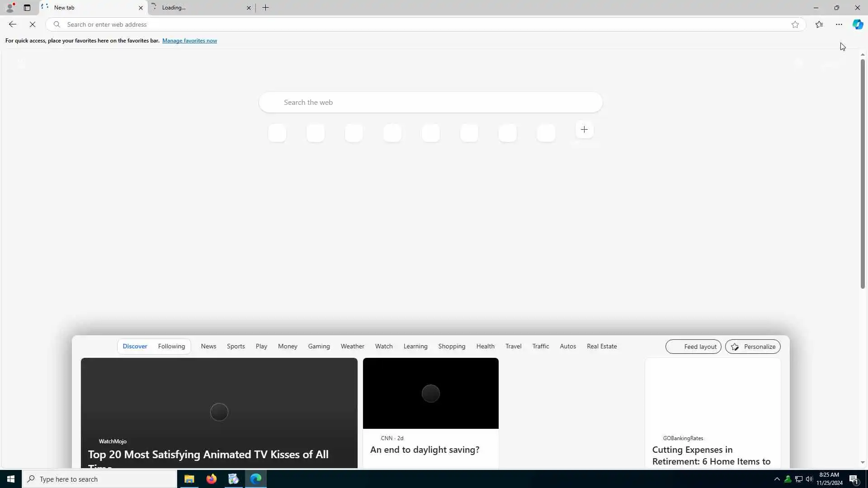Image resolution: width=868 pixels, height=488 pixels.
Task: Open Settings and more menu
Action: [839, 24]
